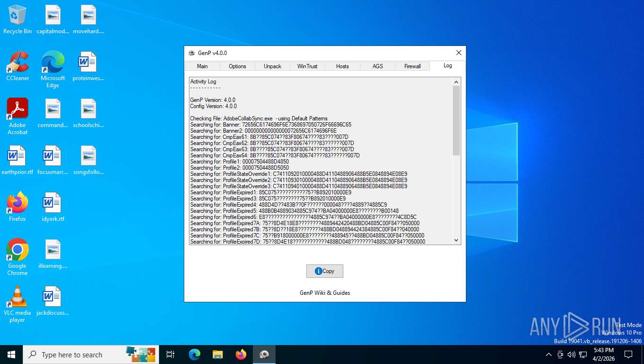
Task: Launch Firefox from the taskbar
Action: click(x=241, y=355)
